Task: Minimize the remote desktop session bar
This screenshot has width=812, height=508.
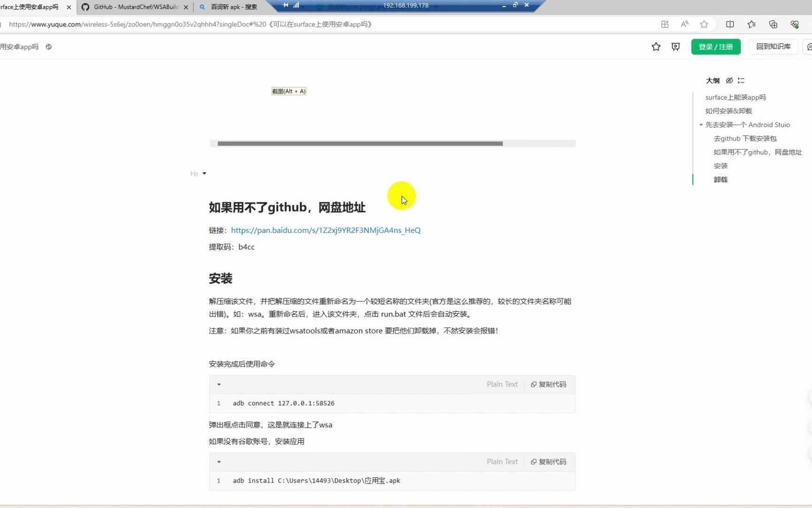Action: pyautogui.click(x=504, y=6)
